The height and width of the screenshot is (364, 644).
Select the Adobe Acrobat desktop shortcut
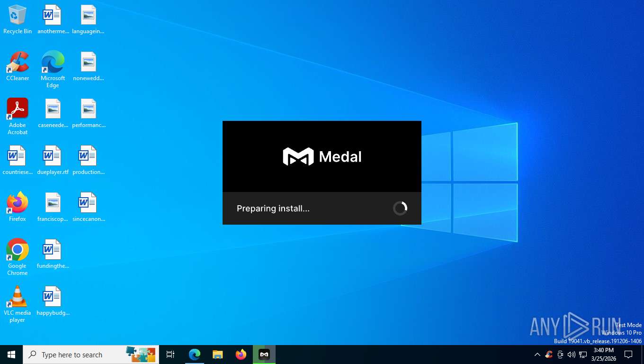18,117
